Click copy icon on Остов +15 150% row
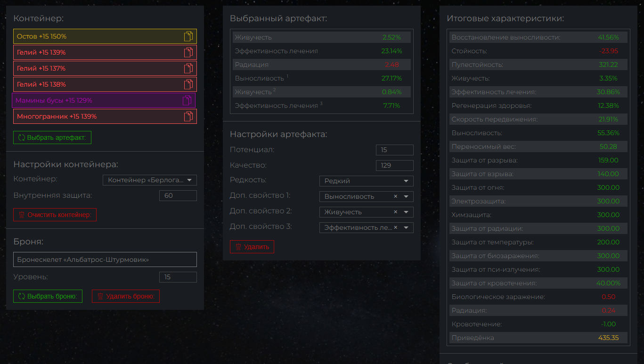This screenshot has width=644, height=364. click(x=188, y=36)
